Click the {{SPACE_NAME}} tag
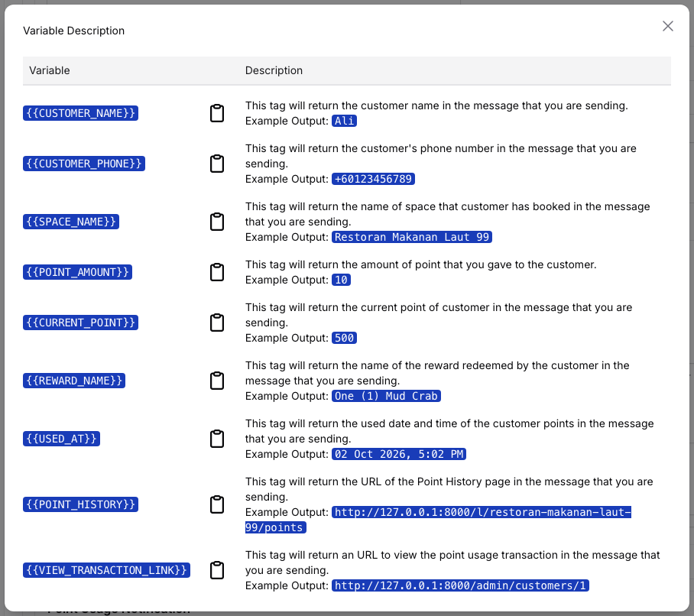 click(71, 222)
